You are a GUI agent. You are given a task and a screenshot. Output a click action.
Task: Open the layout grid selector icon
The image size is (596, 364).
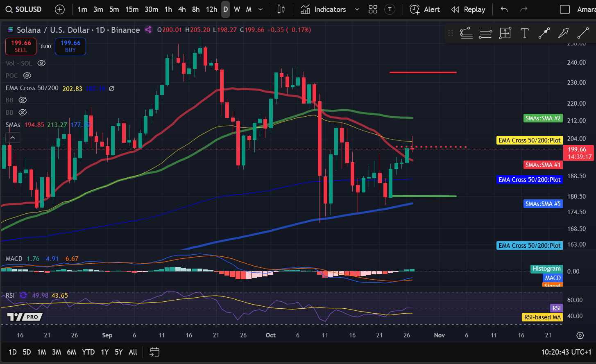373,9
